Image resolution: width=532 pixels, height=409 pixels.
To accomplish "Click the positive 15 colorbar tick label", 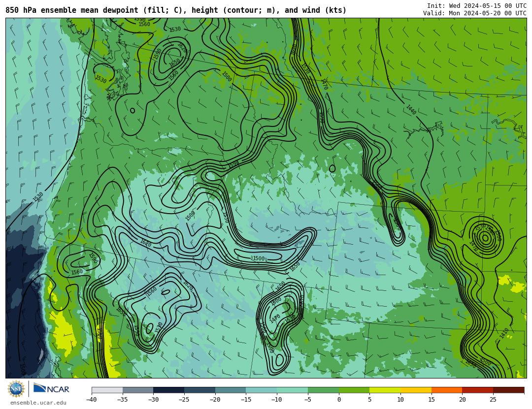I will click(x=431, y=400).
